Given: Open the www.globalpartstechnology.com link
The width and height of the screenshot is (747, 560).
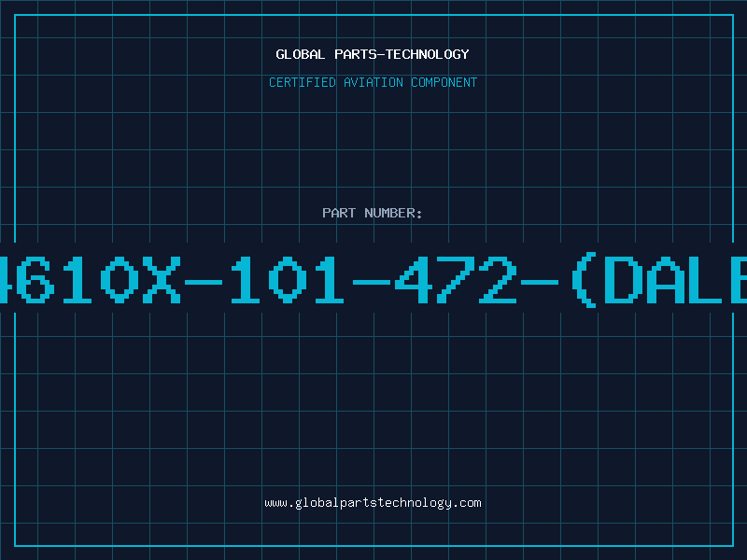Looking at the screenshot, I should [373, 503].
